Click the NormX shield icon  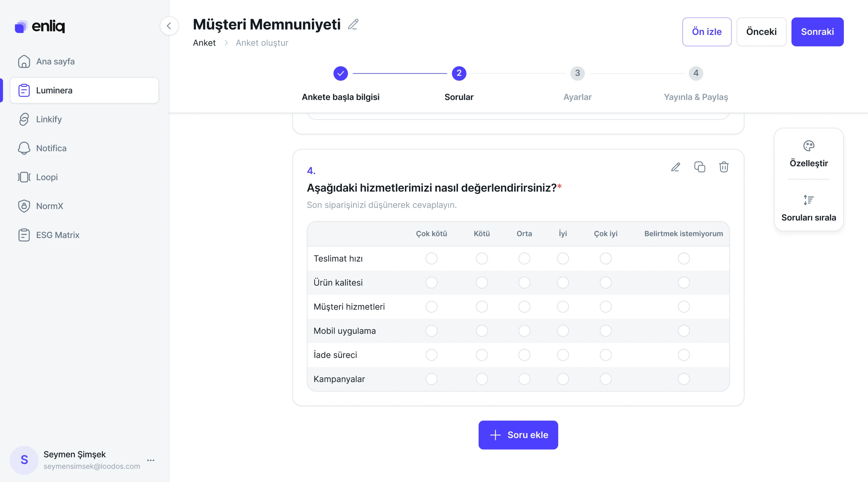[24, 206]
